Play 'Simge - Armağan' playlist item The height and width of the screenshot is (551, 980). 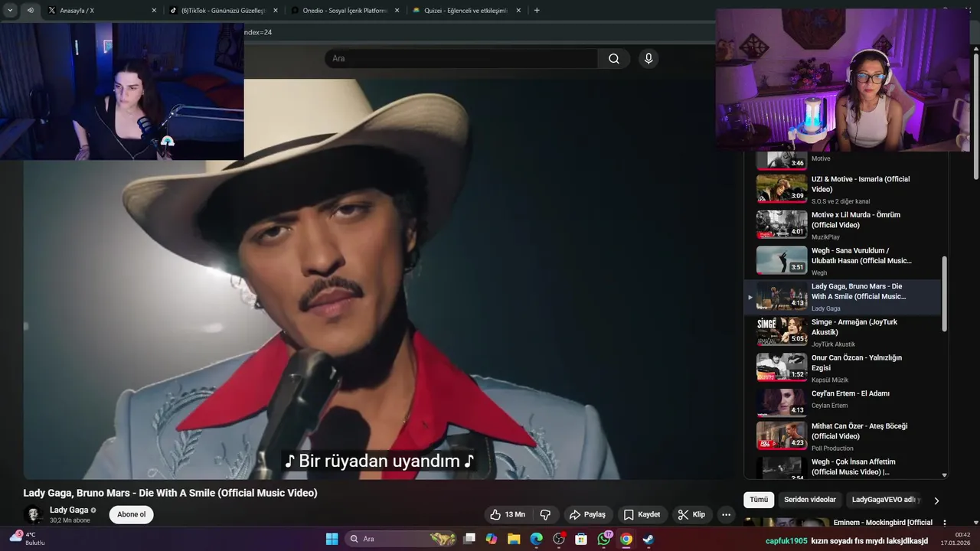842,332
